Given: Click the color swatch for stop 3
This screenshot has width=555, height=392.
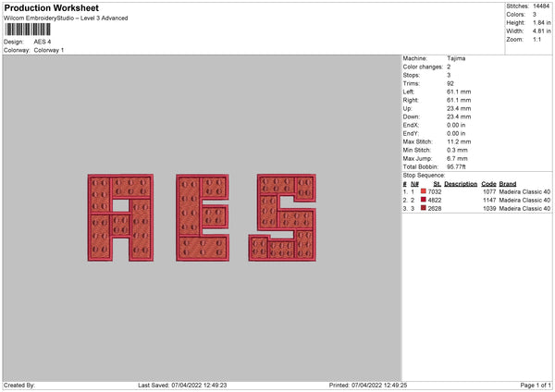Looking at the screenshot, I should (423, 208).
